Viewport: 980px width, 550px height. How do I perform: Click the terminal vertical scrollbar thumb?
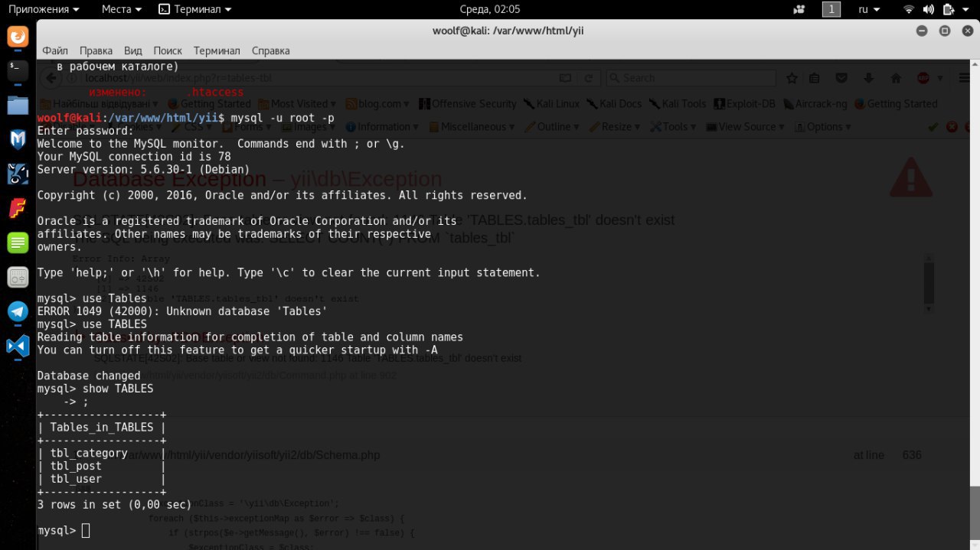pyautogui.click(x=976, y=515)
